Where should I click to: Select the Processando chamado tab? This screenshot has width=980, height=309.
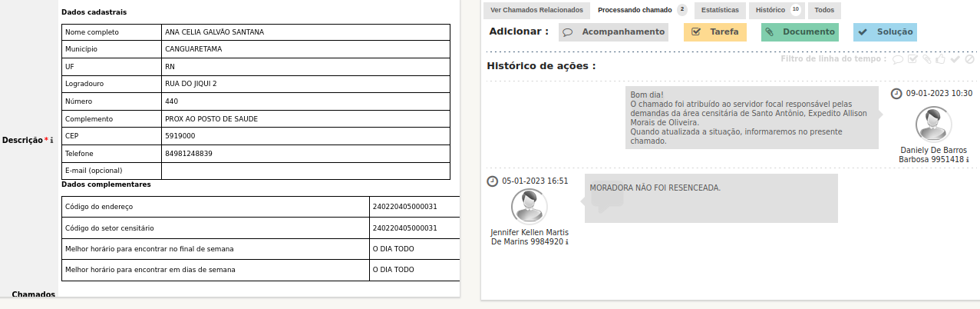click(x=642, y=10)
